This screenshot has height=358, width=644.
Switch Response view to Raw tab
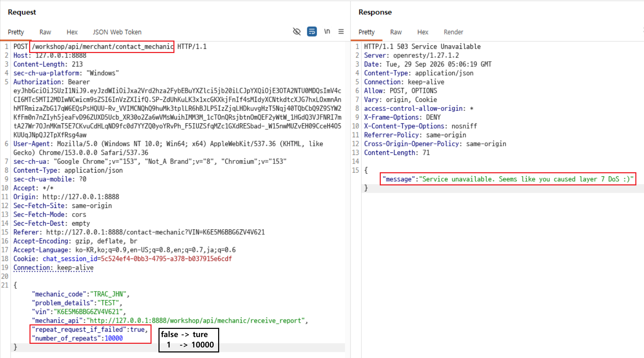pyautogui.click(x=396, y=32)
